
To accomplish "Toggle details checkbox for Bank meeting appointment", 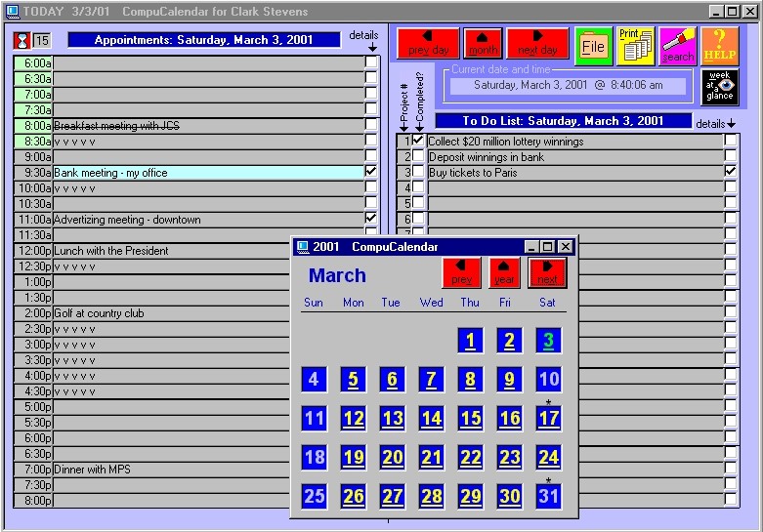I will (371, 171).
